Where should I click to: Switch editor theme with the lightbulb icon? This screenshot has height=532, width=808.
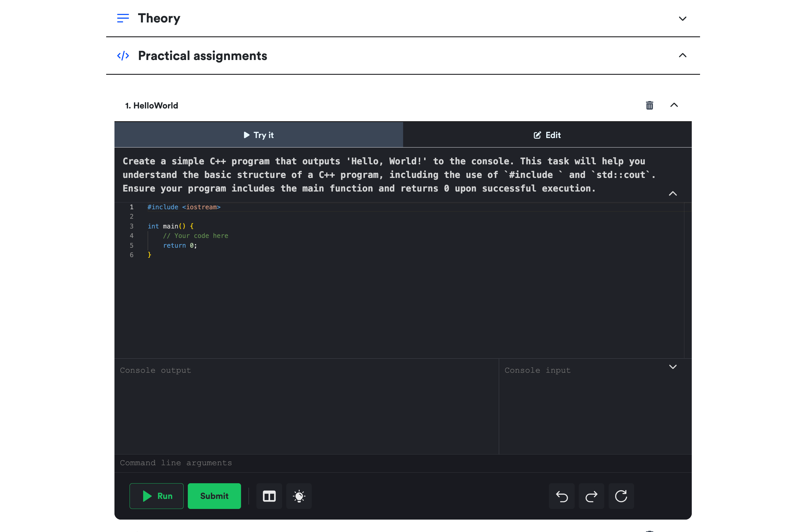tap(299, 496)
